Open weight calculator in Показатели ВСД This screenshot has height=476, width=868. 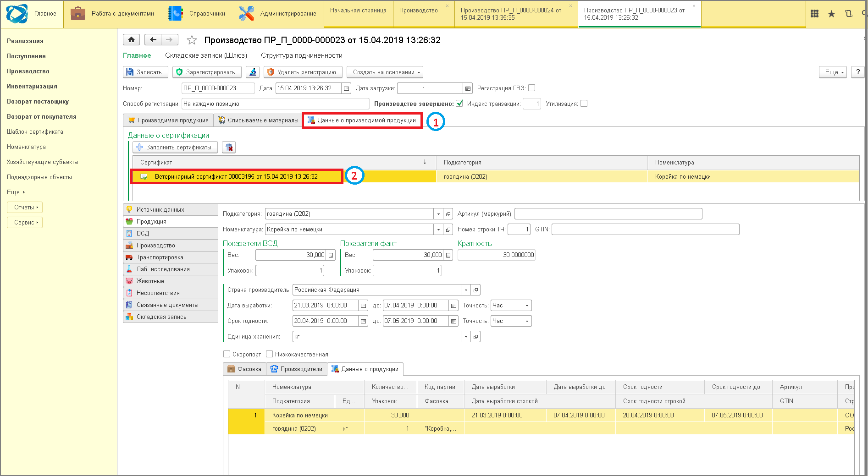point(331,255)
